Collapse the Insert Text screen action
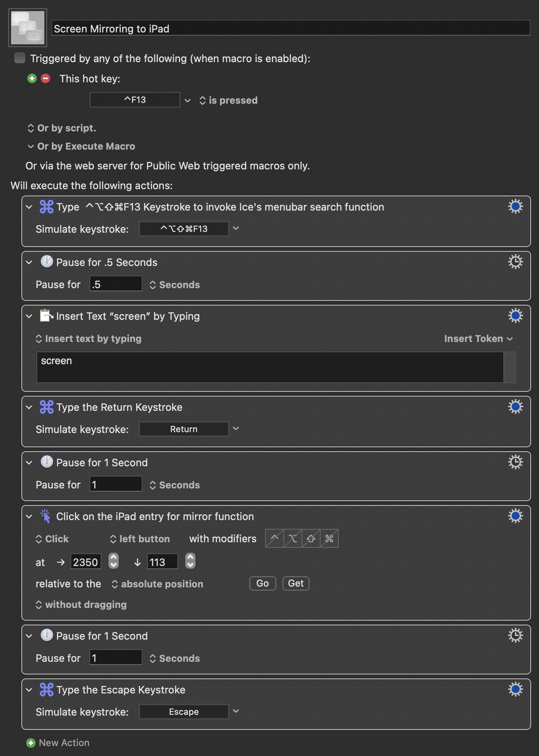The height and width of the screenshot is (756, 539). point(29,316)
